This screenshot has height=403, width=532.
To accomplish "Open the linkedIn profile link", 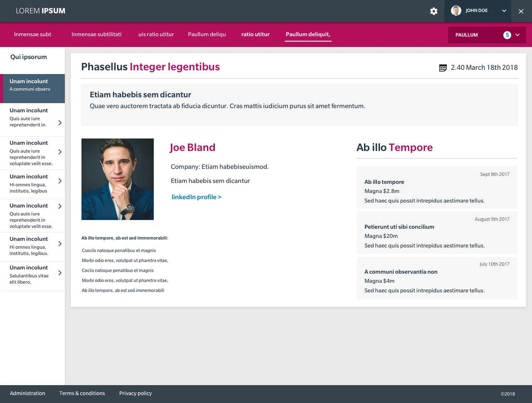I will [x=197, y=197].
